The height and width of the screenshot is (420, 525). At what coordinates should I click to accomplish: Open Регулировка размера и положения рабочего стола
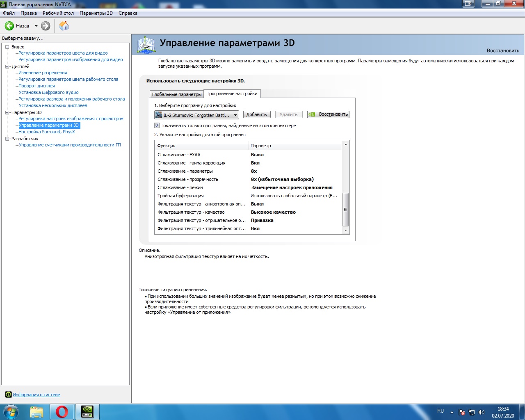72,99
